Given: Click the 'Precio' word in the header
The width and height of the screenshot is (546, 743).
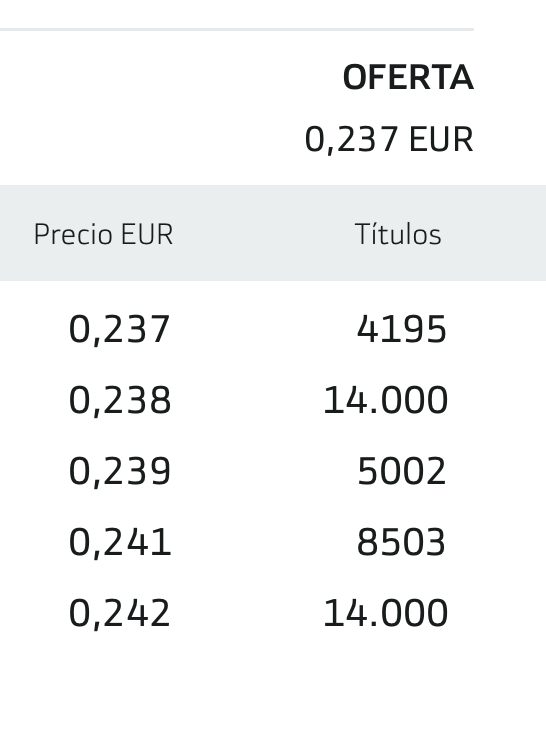Looking at the screenshot, I should [x=73, y=234].
